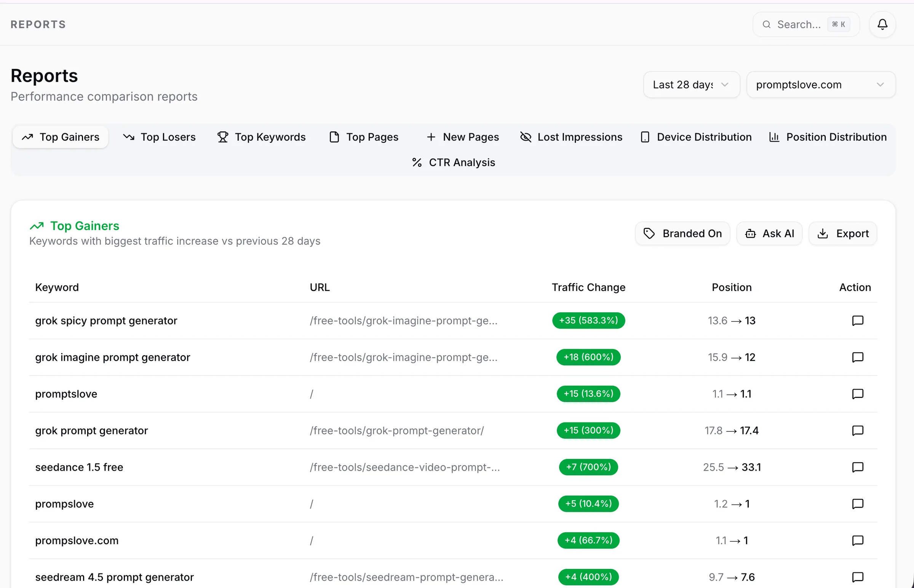Image resolution: width=914 pixels, height=588 pixels.
Task: Open comment action for grok imagine prompt generator
Action: coord(858,357)
